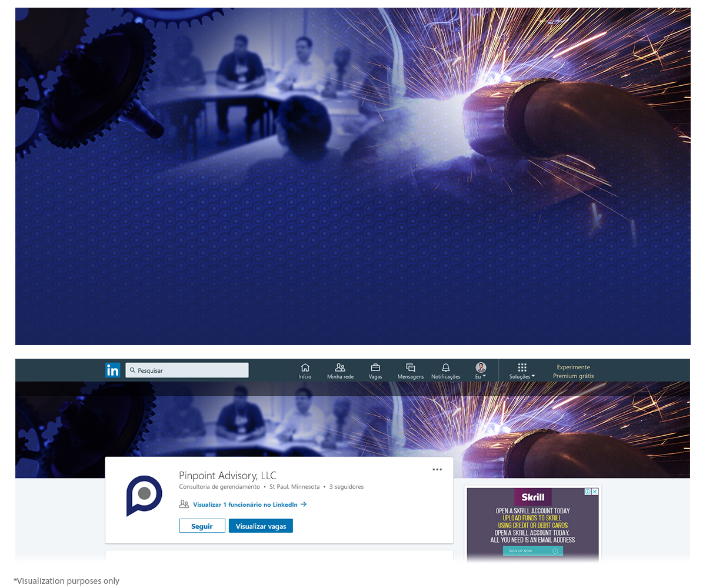This screenshot has width=706, height=588.
Task: Click Experimente Premium grátis link
Action: point(574,372)
